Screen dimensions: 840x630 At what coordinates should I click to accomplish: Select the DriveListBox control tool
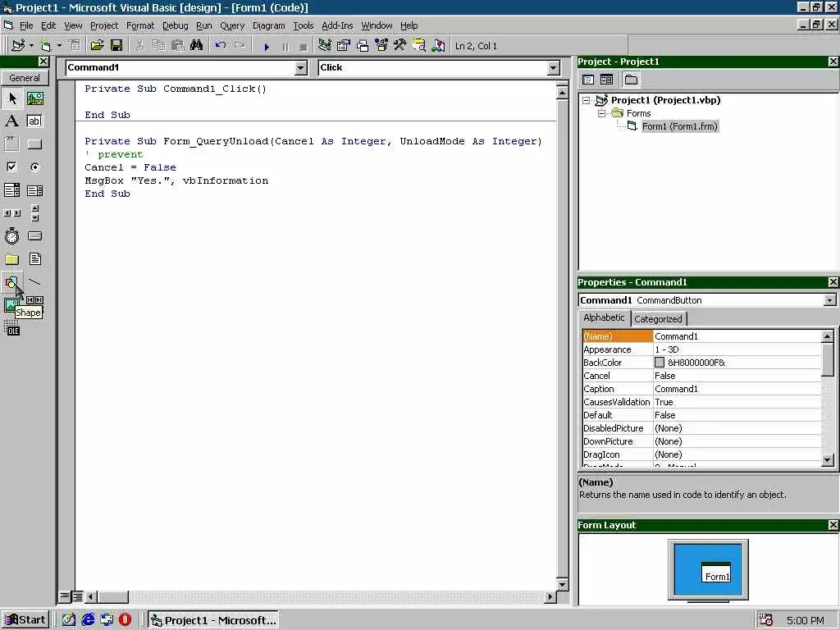point(34,235)
